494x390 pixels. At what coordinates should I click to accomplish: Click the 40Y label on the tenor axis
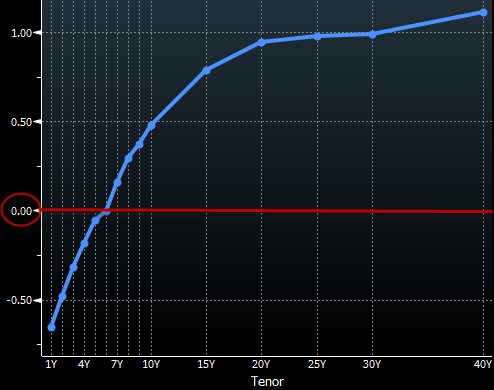483,364
